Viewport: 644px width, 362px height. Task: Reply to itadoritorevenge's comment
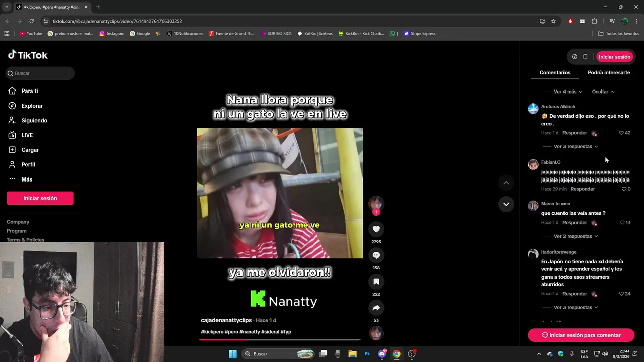click(575, 294)
